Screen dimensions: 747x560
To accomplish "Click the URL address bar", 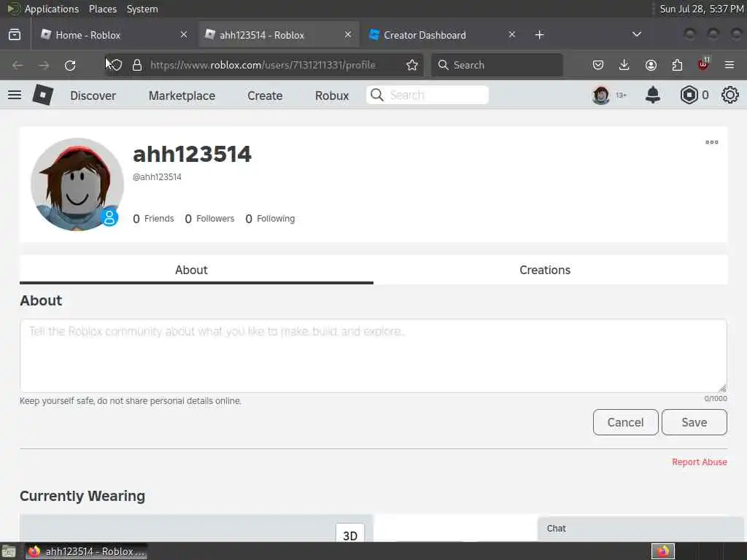I will (263, 65).
